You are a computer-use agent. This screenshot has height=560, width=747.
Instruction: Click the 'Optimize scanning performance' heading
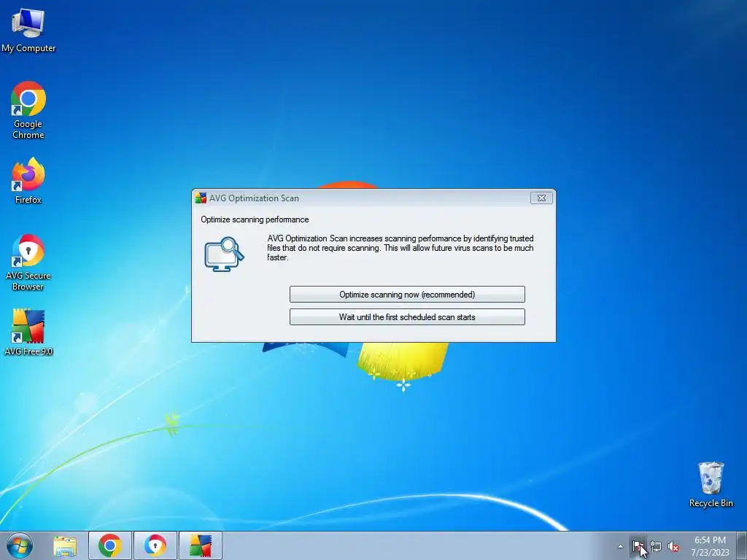click(255, 219)
